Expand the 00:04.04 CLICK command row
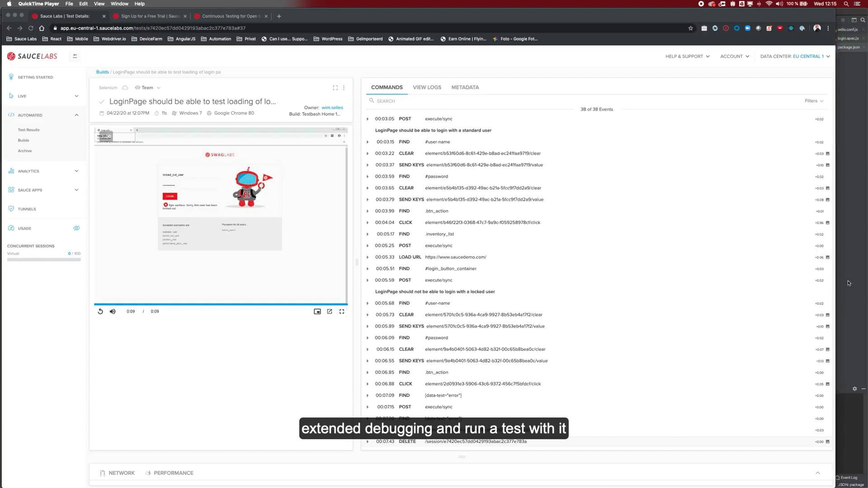Screen dimensions: 868x488 click(368, 222)
